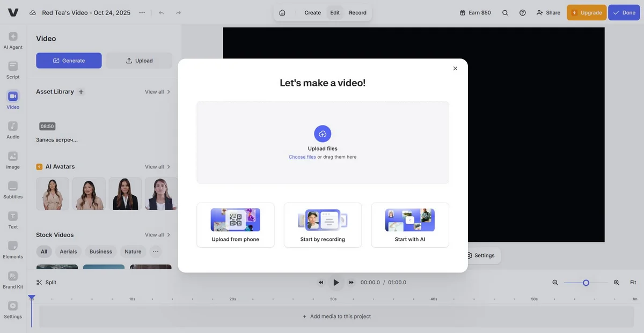Click the Choose files link
644x333 pixels.
click(x=302, y=157)
